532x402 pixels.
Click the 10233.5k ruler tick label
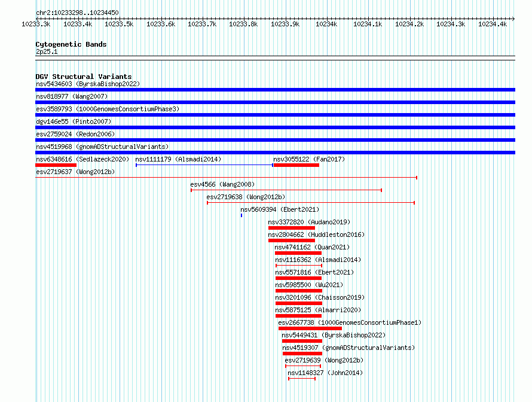(119, 24)
